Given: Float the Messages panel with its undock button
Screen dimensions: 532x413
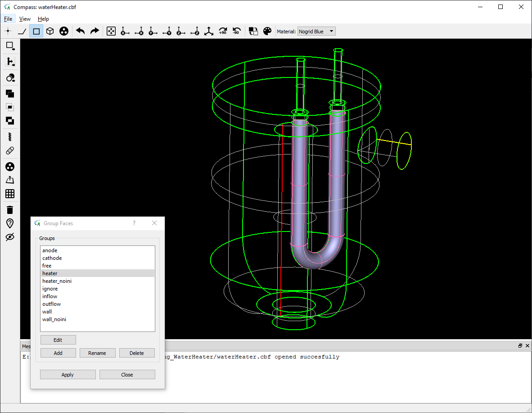Looking at the screenshot, I should tap(520, 346).
